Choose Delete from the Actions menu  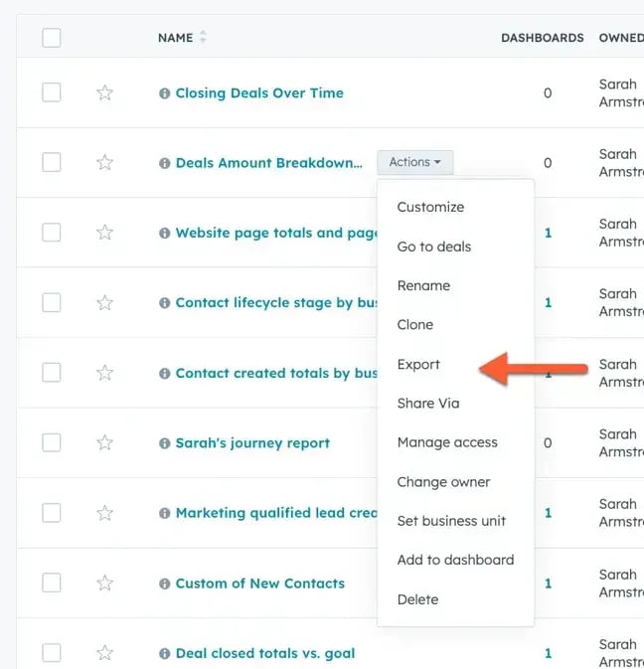[x=417, y=599]
